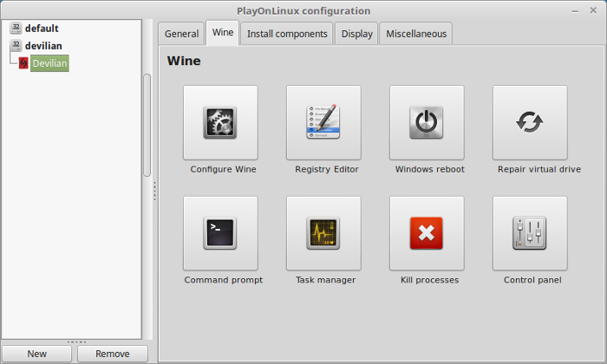The width and height of the screenshot is (607, 364).
Task: Click the 32-bit icon beside devilian drive
Action: 16,46
